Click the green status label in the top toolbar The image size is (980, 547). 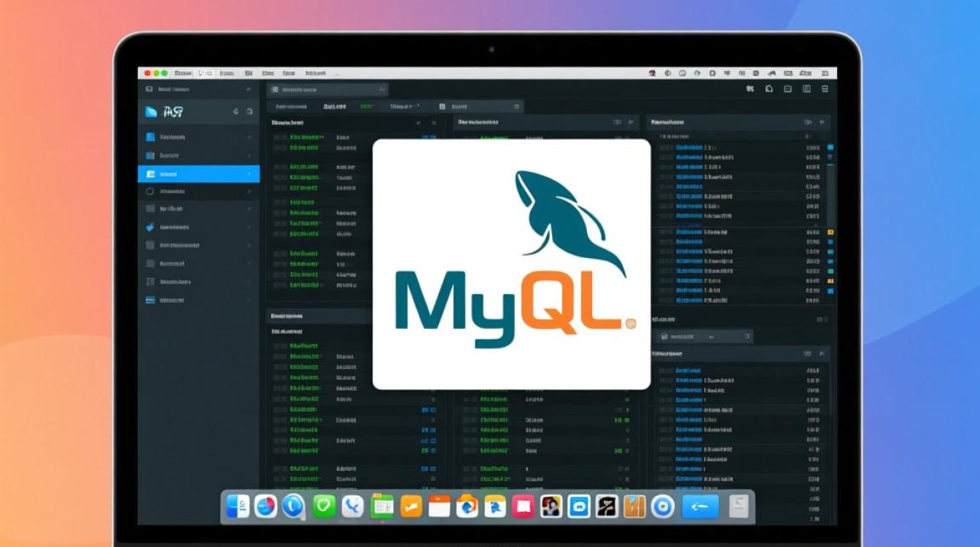coord(367,105)
